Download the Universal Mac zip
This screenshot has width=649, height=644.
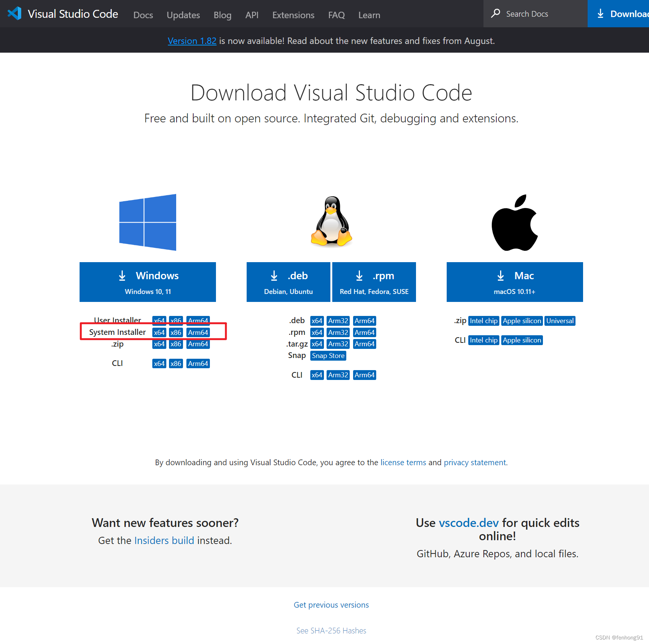point(560,320)
